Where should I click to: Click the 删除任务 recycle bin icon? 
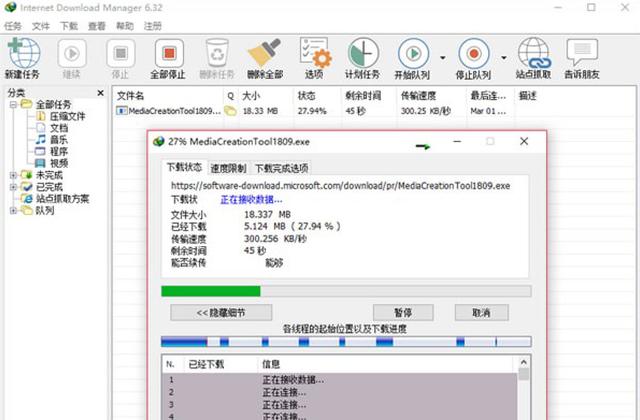click(217, 53)
